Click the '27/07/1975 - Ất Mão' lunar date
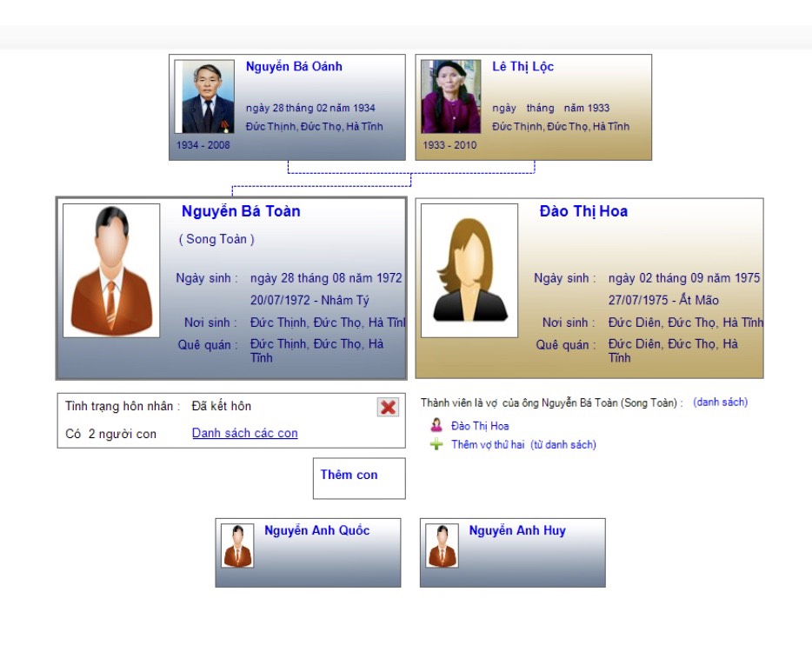Viewport: 812px width, 645px height. coord(663,300)
